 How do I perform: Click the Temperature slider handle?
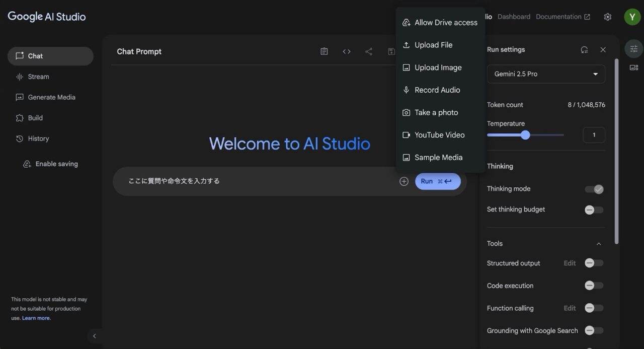(525, 135)
